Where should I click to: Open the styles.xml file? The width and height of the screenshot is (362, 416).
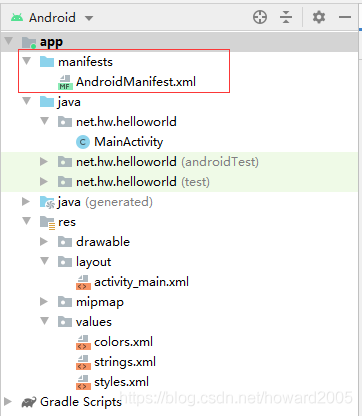121,382
